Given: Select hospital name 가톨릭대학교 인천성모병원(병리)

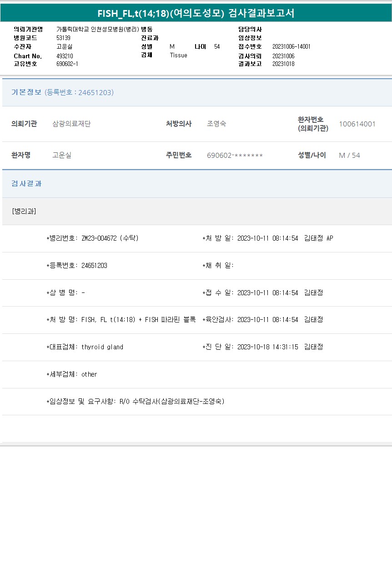Looking at the screenshot, I should (x=98, y=29).
